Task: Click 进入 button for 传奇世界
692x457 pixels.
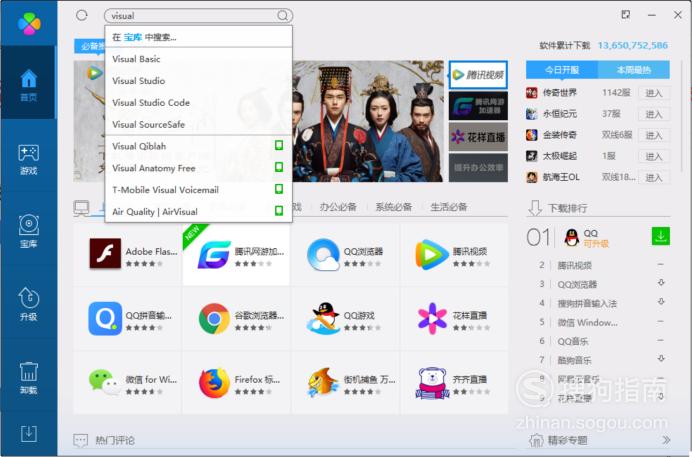Action: 654,93
